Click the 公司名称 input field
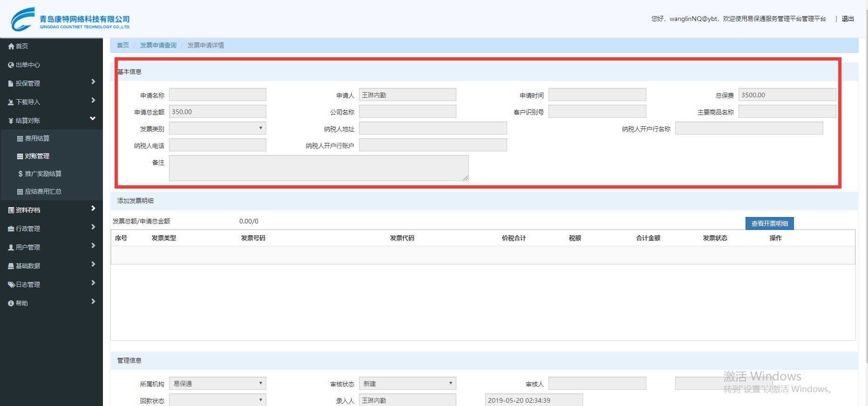The height and width of the screenshot is (406, 868). (x=407, y=111)
